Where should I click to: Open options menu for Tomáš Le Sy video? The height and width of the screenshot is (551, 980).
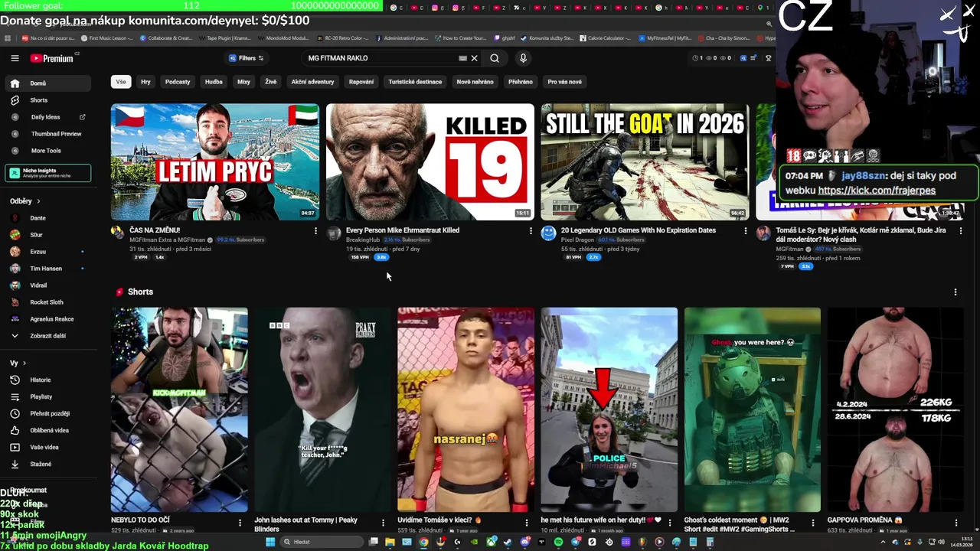[x=961, y=230]
